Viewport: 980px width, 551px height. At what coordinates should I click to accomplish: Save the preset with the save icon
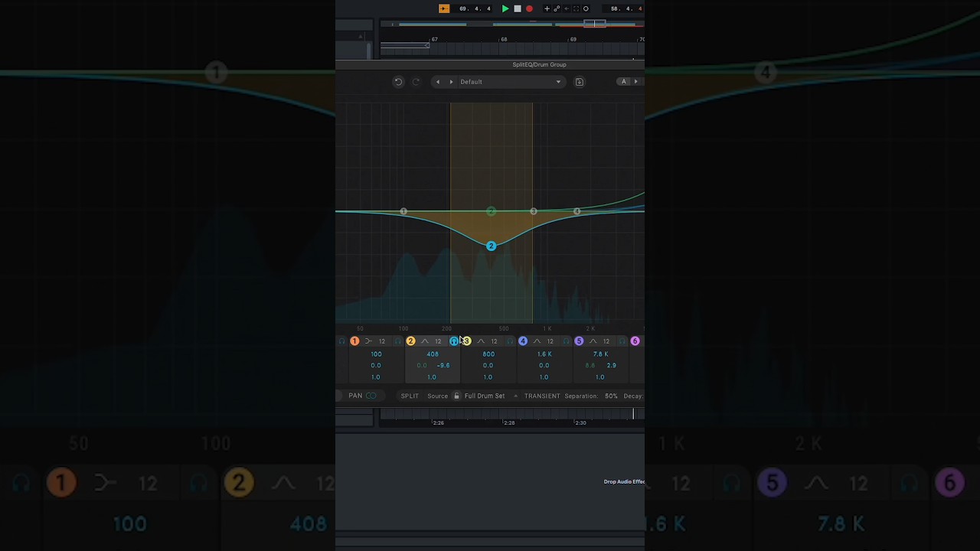(x=580, y=82)
